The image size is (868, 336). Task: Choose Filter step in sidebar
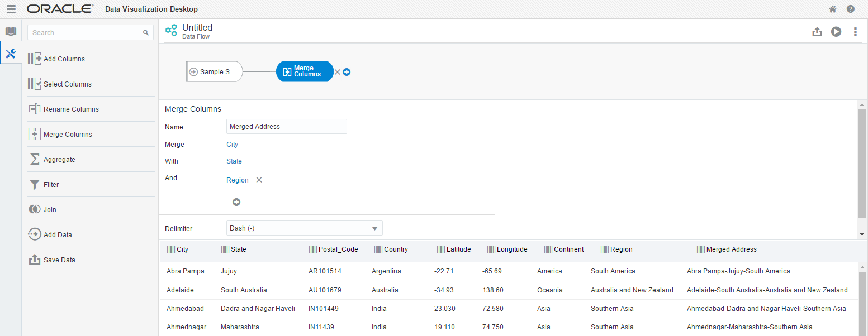click(92, 184)
